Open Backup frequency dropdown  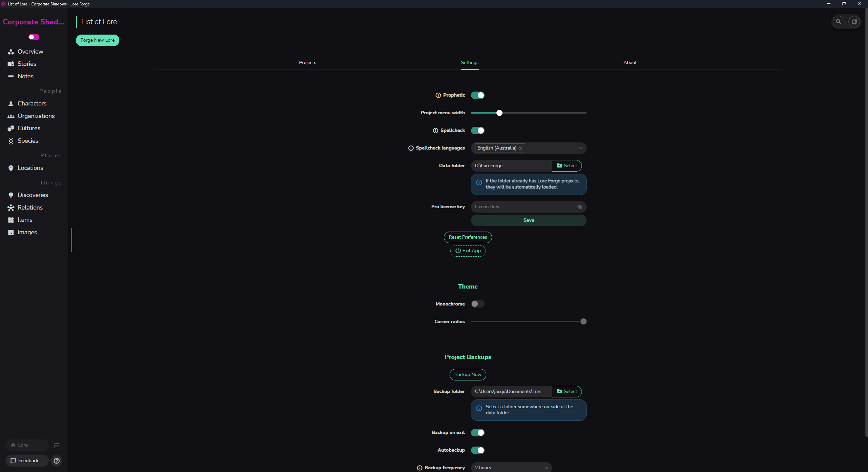coord(511,468)
